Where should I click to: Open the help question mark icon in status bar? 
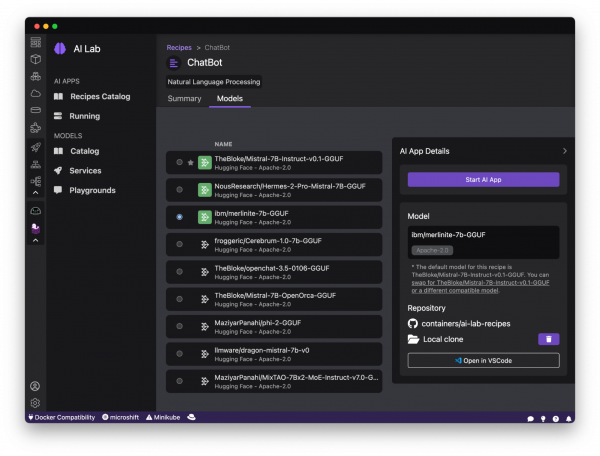556,419
